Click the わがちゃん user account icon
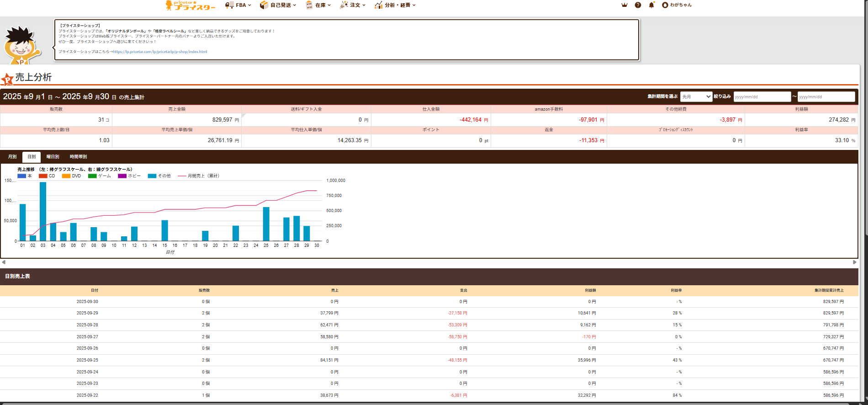This screenshot has width=868, height=405. point(665,5)
